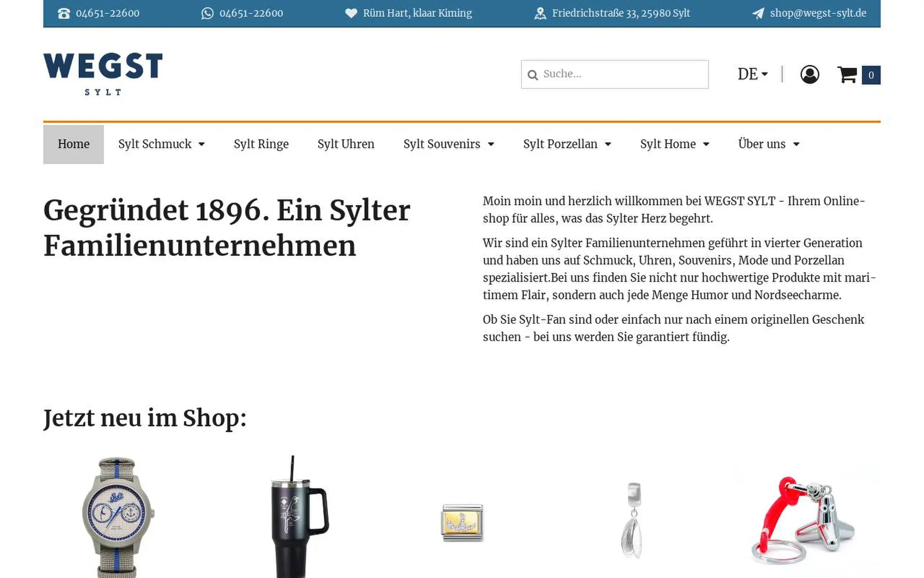Focus the Suche search field
924x578 pixels.
(615, 74)
